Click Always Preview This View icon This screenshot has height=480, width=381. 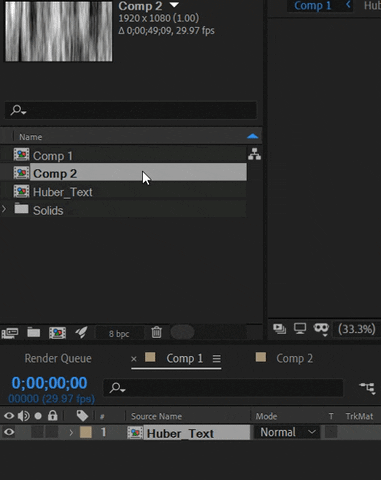coord(279,329)
